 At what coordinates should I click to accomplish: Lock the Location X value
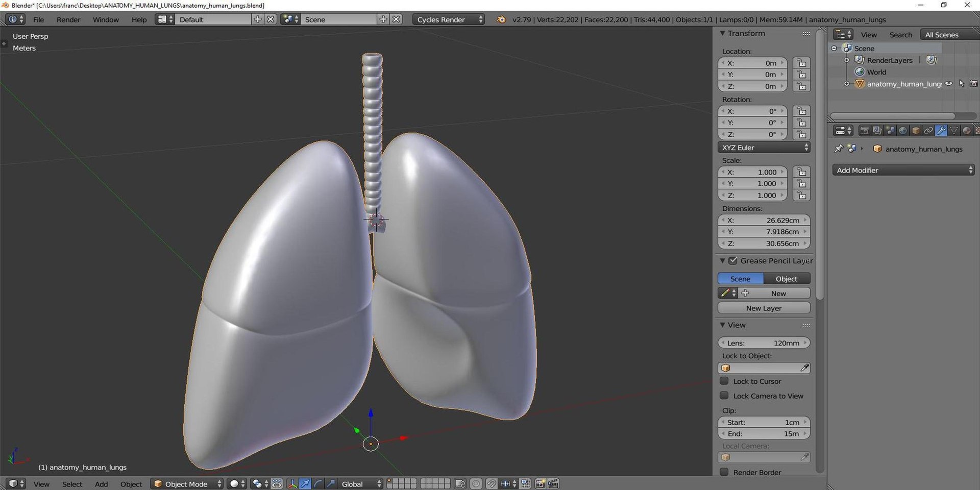[802, 63]
